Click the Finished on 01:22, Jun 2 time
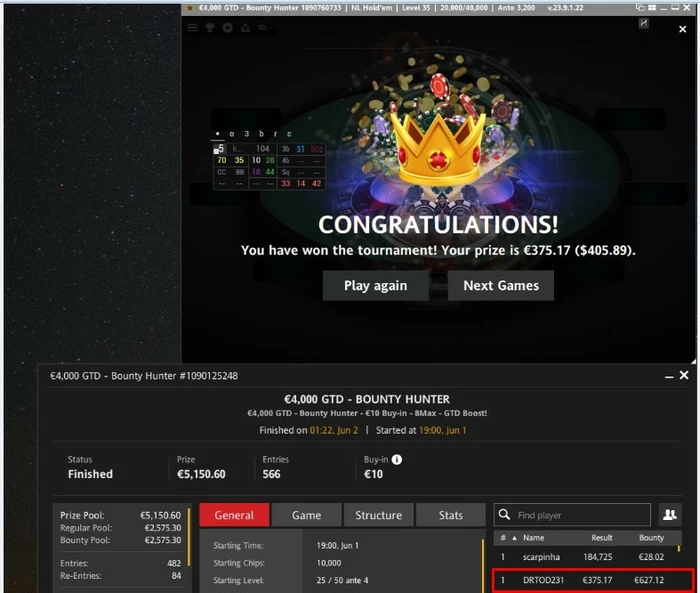Screen dimensions: 700x593 click(333, 430)
